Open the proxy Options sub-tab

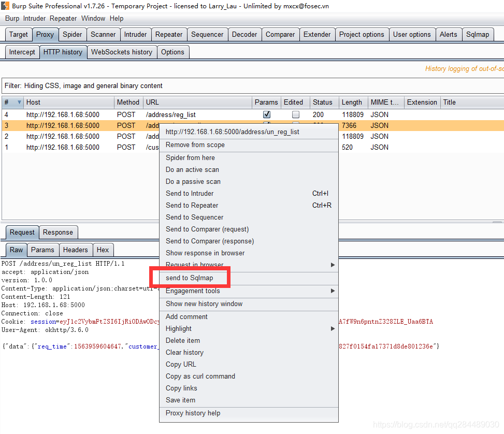(x=172, y=52)
